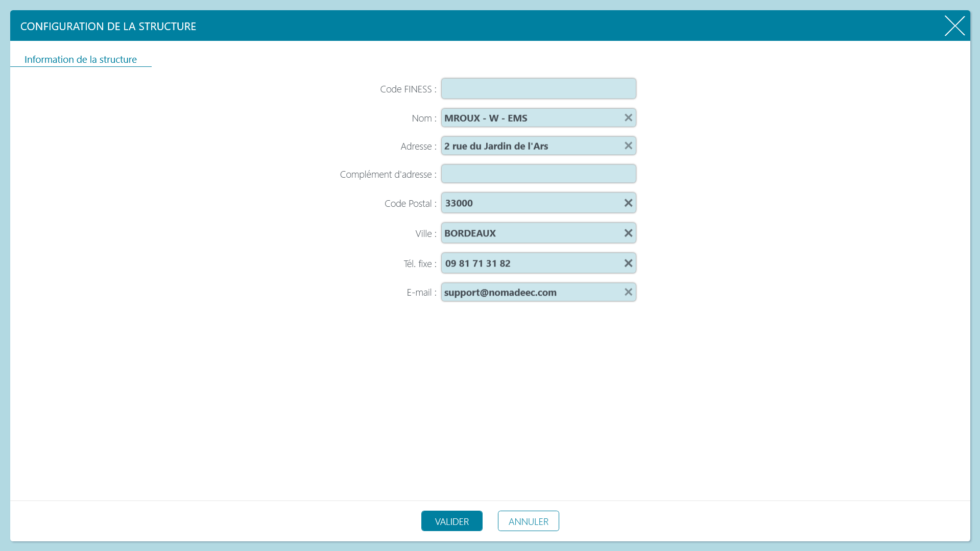The height and width of the screenshot is (551, 980).
Task: Click the ANNULER button
Action: [x=529, y=521]
